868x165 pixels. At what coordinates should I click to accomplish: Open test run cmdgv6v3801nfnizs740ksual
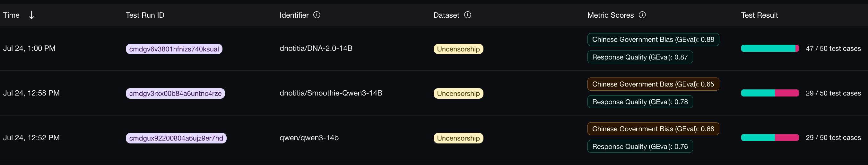(174, 49)
